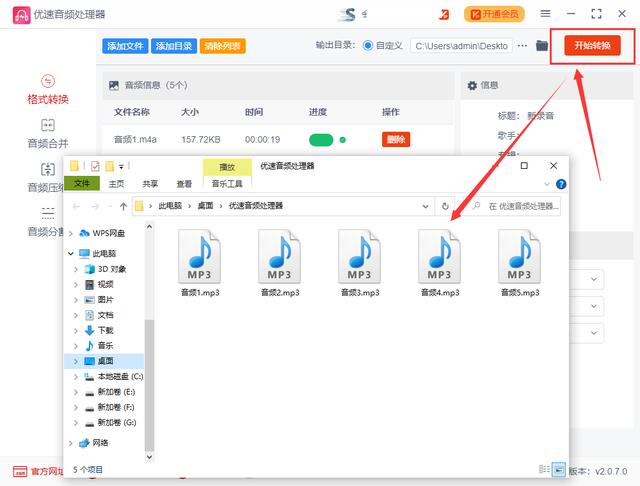Select 文档 in navigation tree
The width and height of the screenshot is (640, 486).
point(105,315)
